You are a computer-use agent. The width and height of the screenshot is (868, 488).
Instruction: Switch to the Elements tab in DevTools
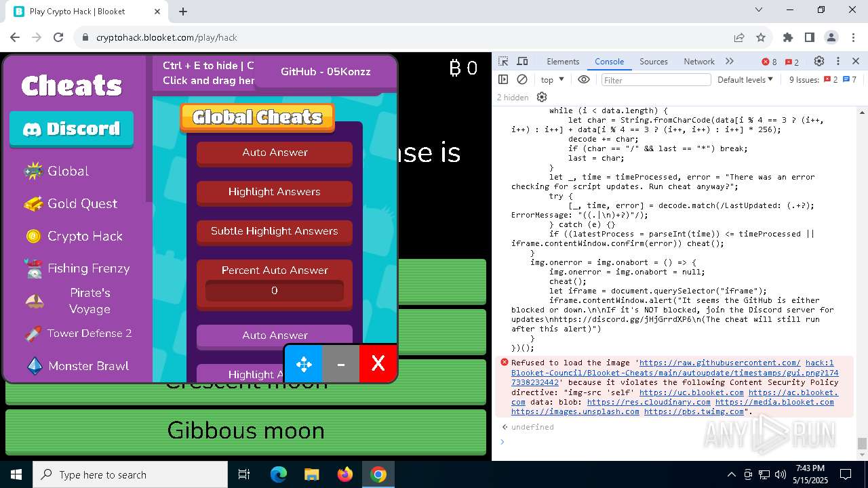(563, 61)
